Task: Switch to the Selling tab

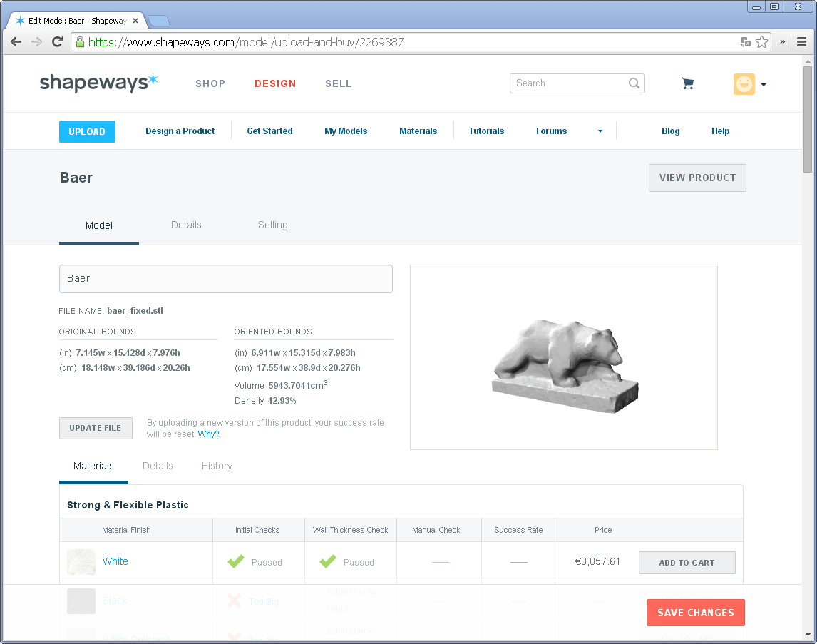Action: pyautogui.click(x=273, y=225)
